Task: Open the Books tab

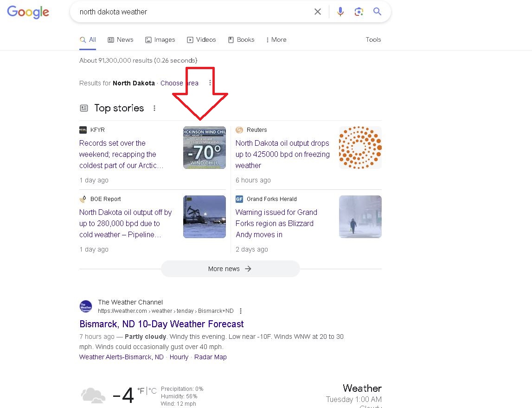Action: tap(241, 40)
